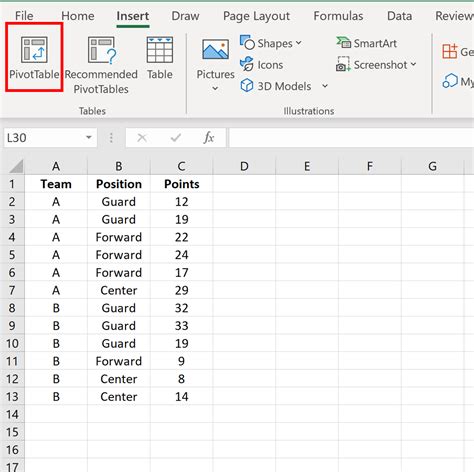
Task: Select row 16 header
Action: [x=12, y=450]
